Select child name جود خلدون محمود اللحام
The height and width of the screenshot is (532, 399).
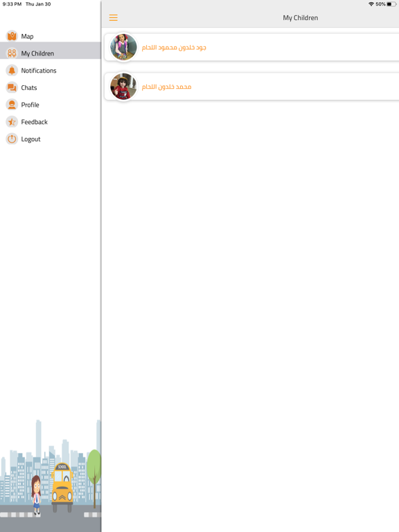(x=174, y=48)
